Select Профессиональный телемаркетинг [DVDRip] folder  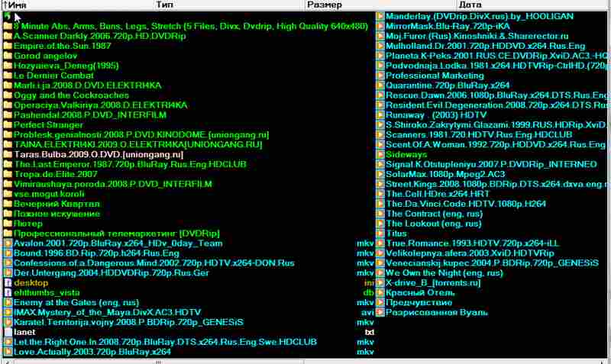[x=117, y=234]
